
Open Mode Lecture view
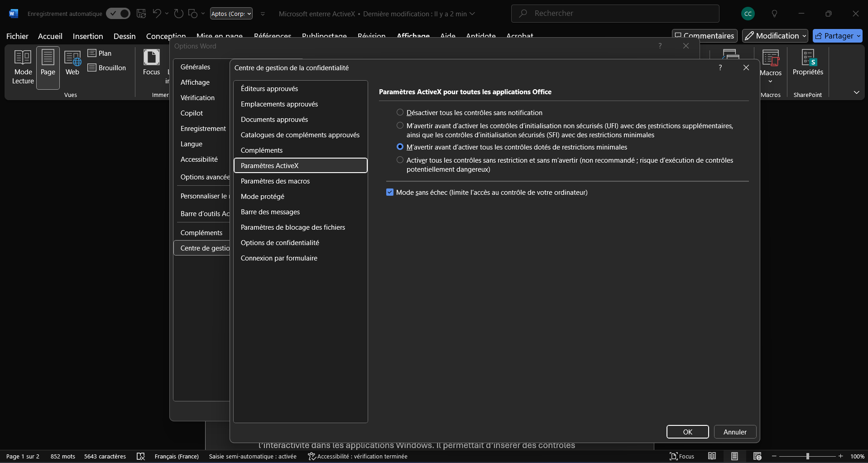pos(23,67)
